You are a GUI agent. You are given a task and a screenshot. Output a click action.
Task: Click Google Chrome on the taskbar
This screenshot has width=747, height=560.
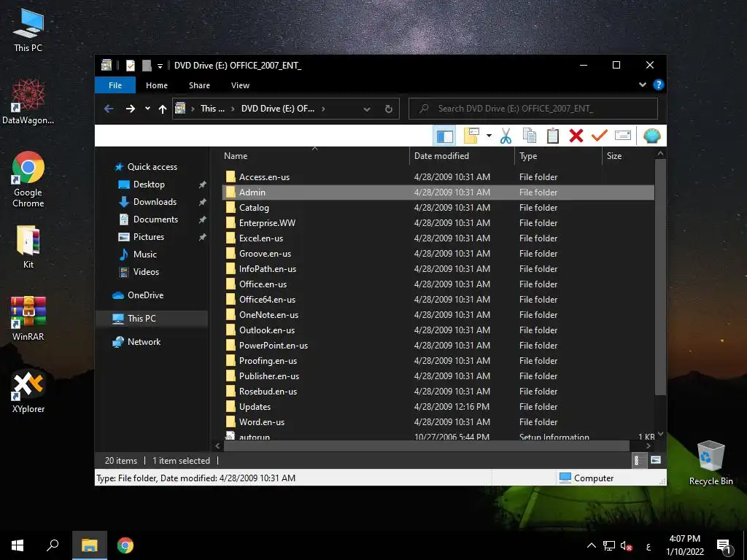tap(125, 545)
